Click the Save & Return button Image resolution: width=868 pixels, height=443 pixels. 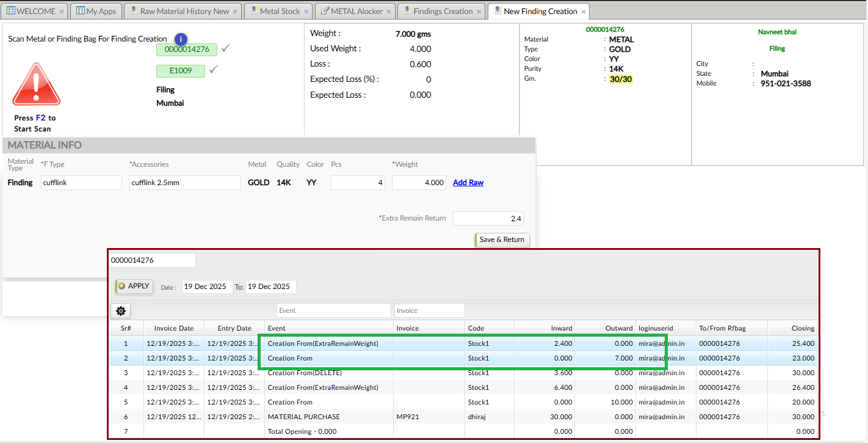(x=502, y=240)
